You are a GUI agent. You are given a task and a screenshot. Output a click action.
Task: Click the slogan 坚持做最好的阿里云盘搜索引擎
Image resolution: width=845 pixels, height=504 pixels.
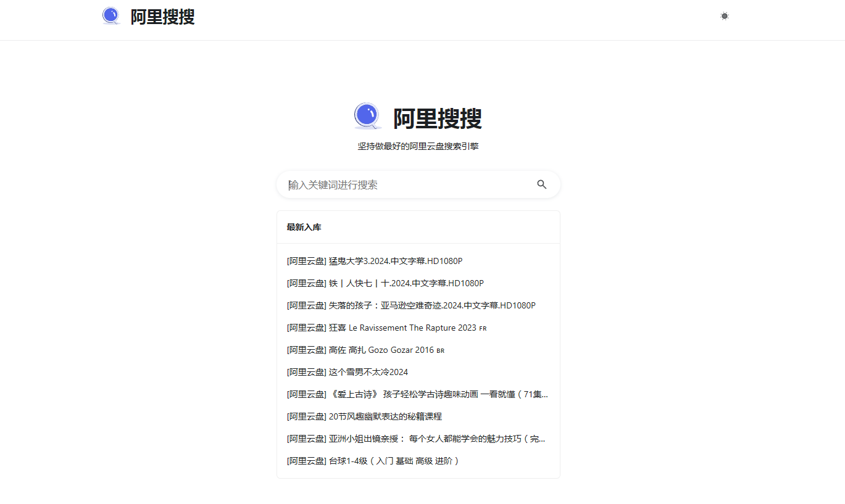[x=418, y=146]
